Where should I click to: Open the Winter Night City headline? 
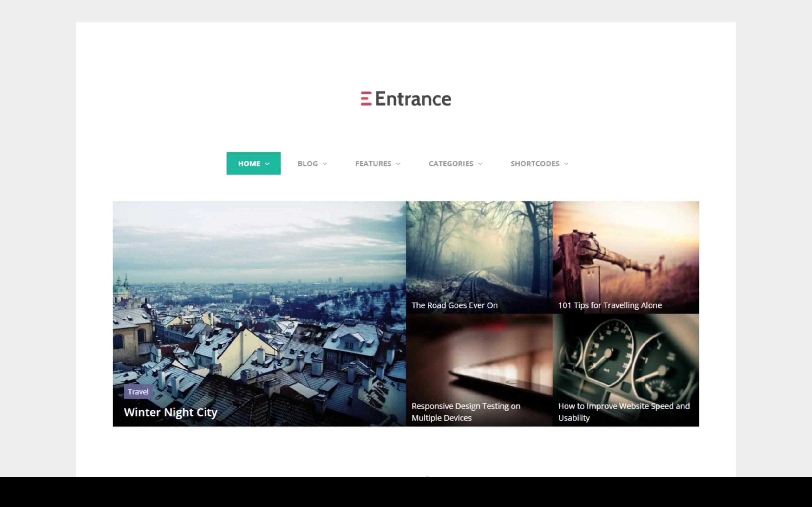(170, 412)
